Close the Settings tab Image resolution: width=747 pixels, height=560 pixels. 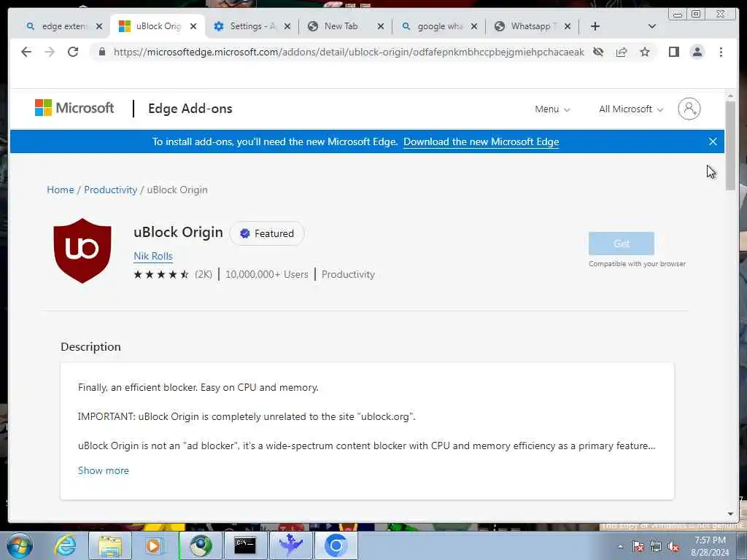point(287,26)
